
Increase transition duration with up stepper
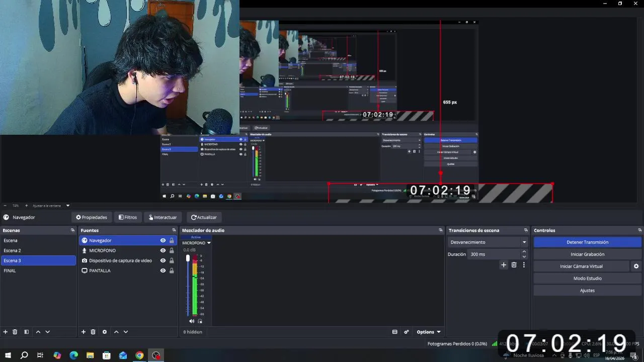tap(524, 252)
